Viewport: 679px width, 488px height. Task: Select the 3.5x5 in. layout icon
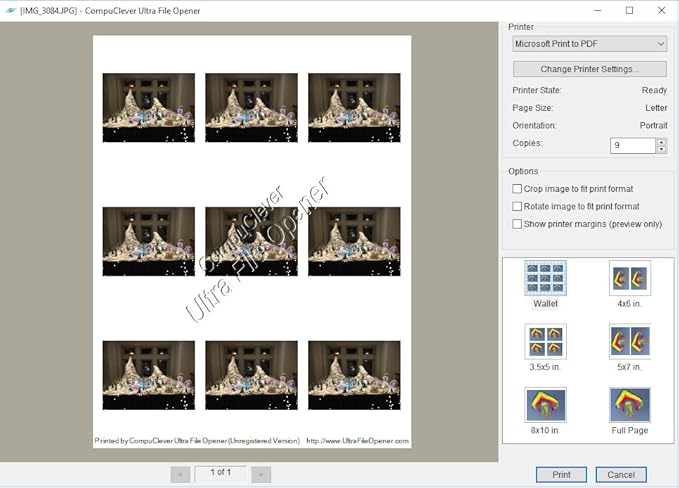pos(545,341)
